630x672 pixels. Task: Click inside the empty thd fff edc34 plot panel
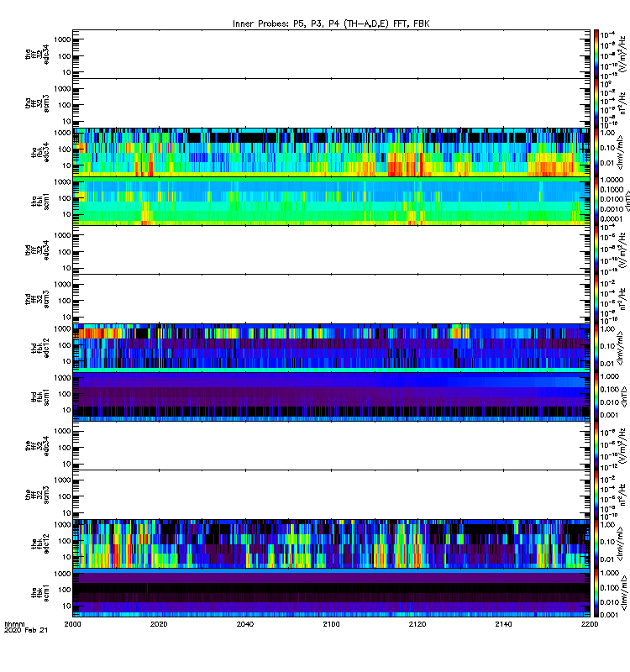(331, 249)
